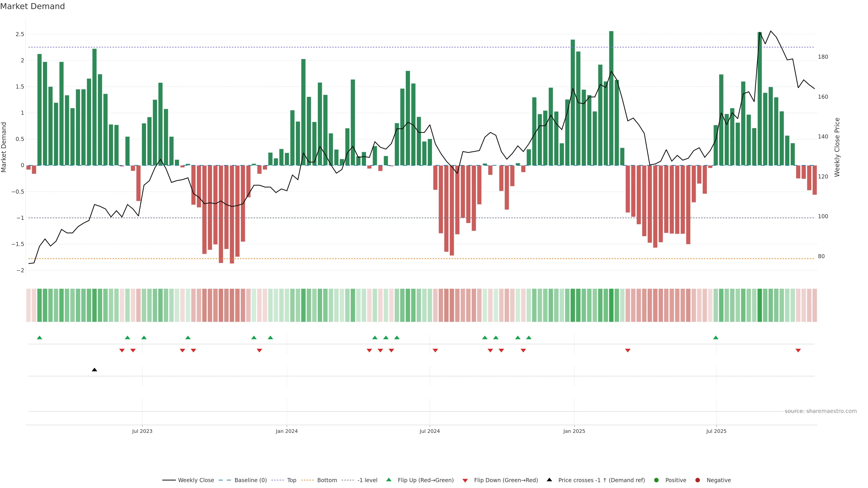The height and width of the screenshot is (488, 868).
Task: Click the Flip Up legend triangle icon
Action: click(389, 480)
